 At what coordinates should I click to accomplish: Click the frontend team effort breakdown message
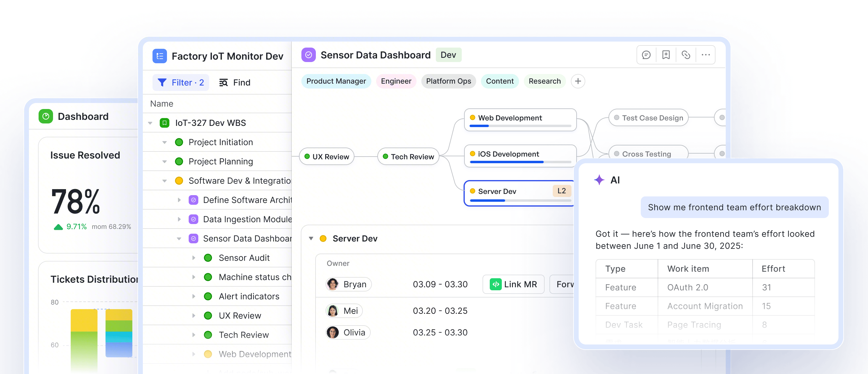click(x=734, y=207)
